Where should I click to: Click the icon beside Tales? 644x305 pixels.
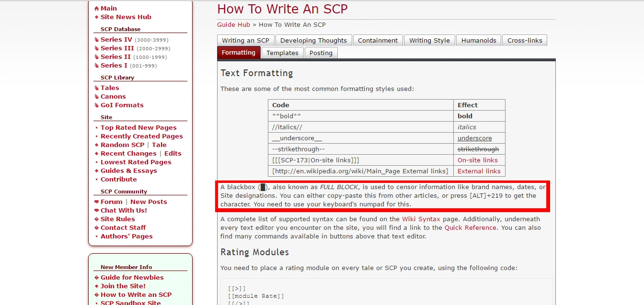point(96,88)
